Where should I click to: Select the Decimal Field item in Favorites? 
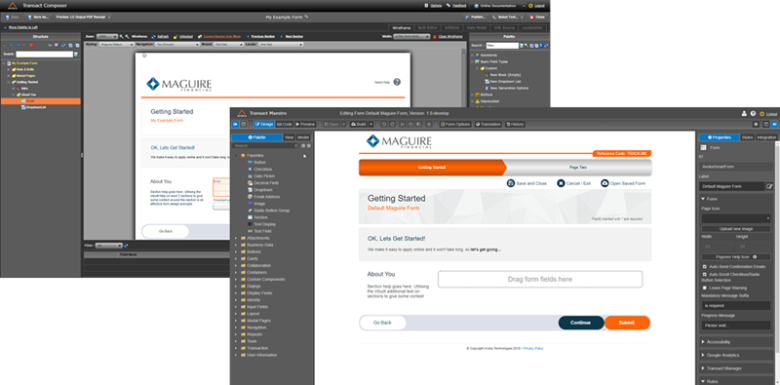266,183
